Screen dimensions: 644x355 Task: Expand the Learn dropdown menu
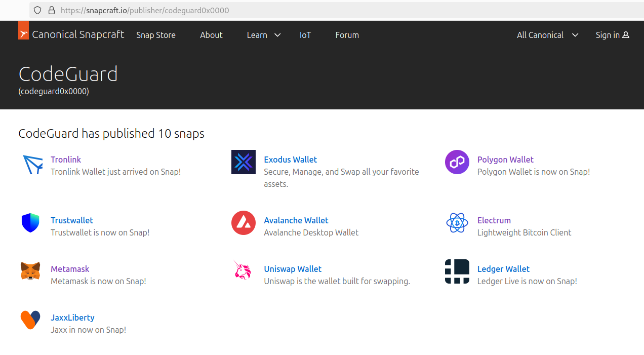263,35
